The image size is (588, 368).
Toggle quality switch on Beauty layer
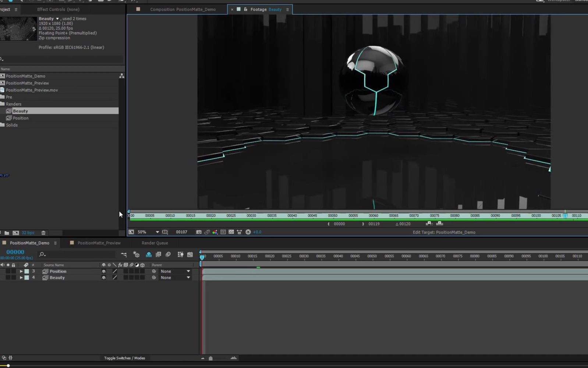coord(115,278)
